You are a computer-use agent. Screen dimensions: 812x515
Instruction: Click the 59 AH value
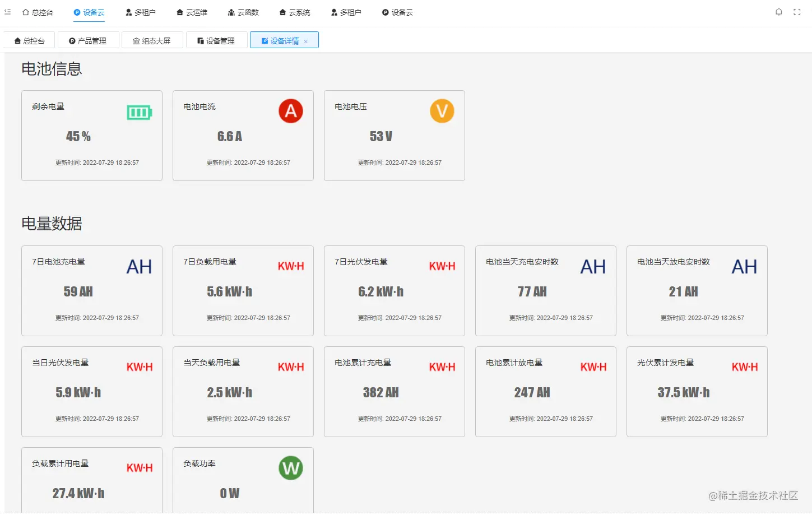pos(78,291)
